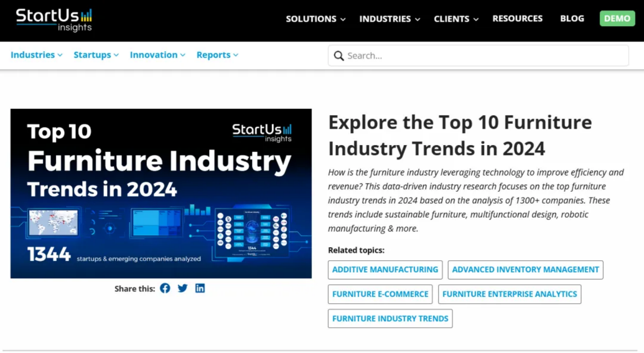Click the 'Share this:' label
644x353 pixels.
(135, 289)
